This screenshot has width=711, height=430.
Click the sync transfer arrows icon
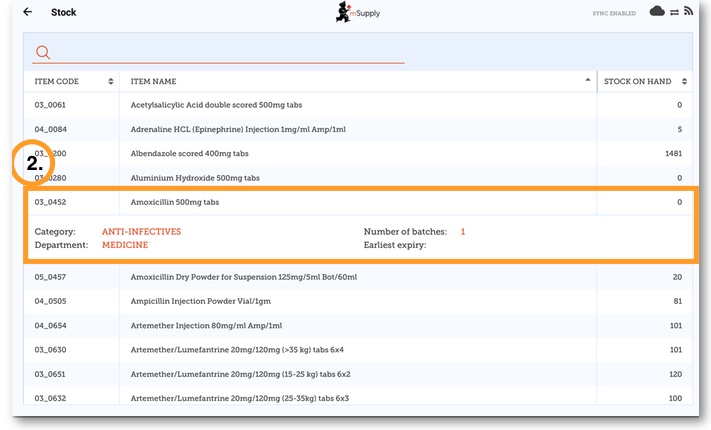click(674, 12)
